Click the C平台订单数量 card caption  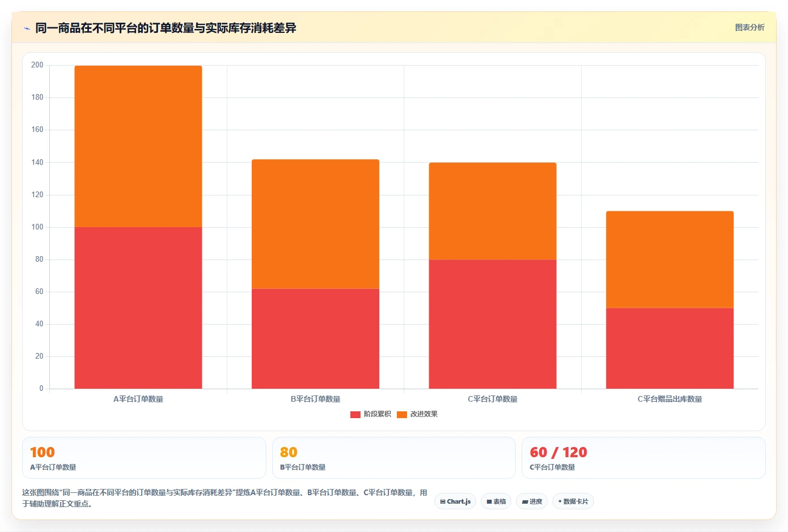pyautogui.click(x=552, y=467)
